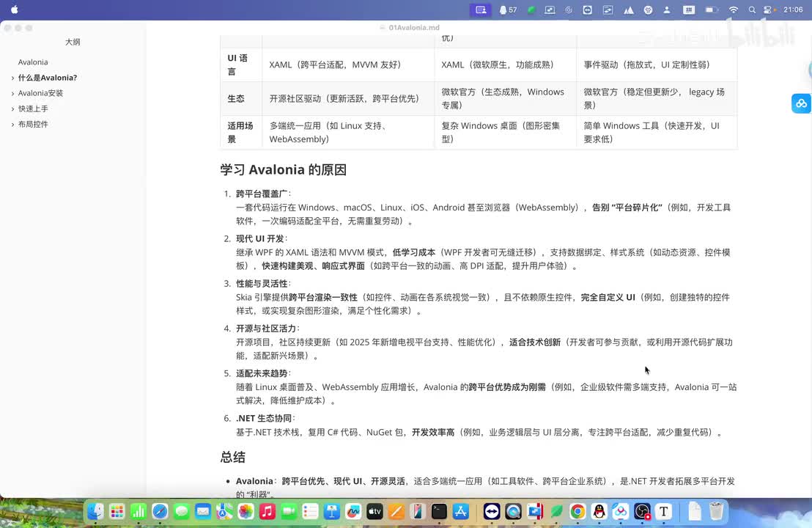Open Terminal from the dock
The width and height of the screenshot is (812, 528).
[x=439, y=511]
